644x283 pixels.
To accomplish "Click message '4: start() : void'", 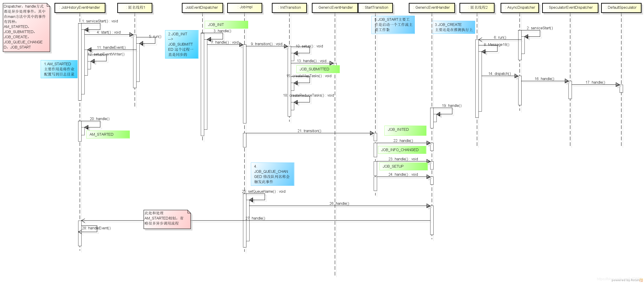I will pos(109,32).
